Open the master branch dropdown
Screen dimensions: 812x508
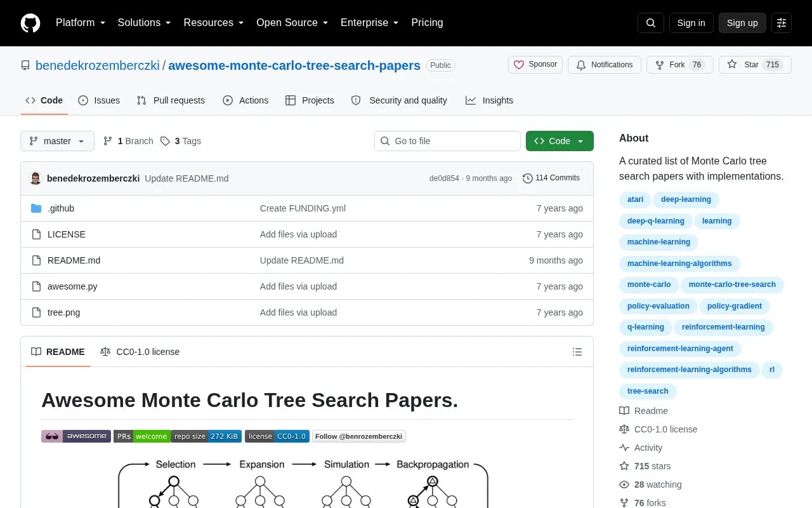pyautogui.click(x=57, y=141)
